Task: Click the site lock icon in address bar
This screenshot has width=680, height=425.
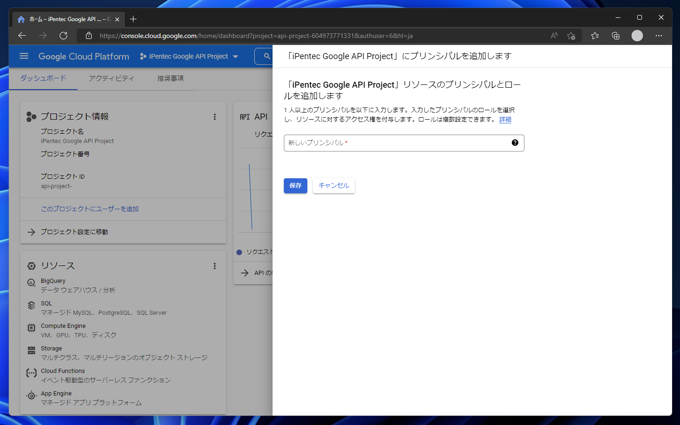Action: 89,36
